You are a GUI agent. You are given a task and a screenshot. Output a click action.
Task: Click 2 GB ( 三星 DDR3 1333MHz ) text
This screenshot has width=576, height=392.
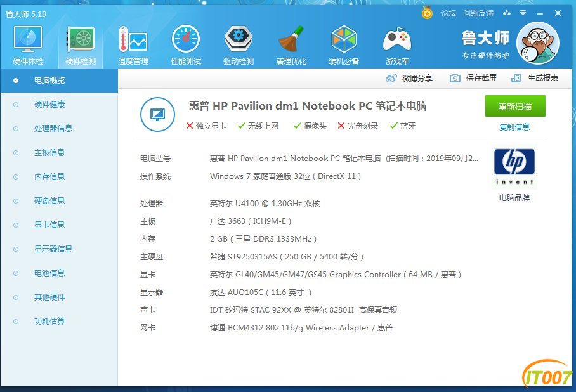tap(263, 238)
